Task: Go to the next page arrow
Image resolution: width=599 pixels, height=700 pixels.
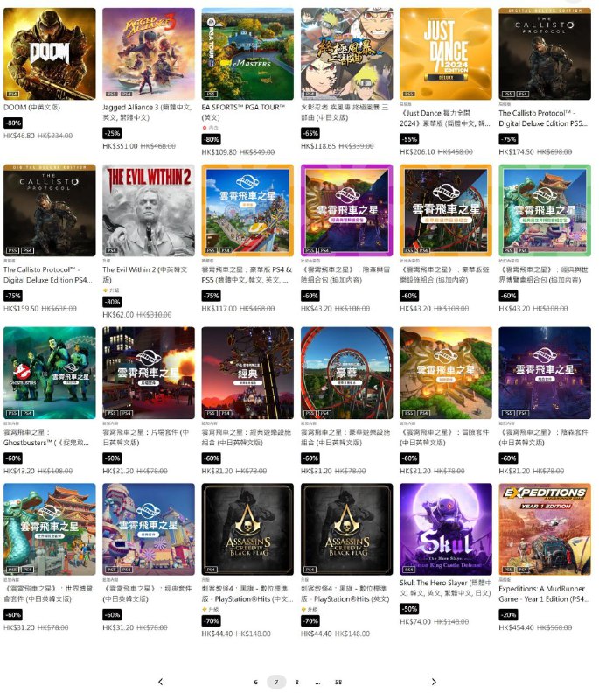Action: 434,682
